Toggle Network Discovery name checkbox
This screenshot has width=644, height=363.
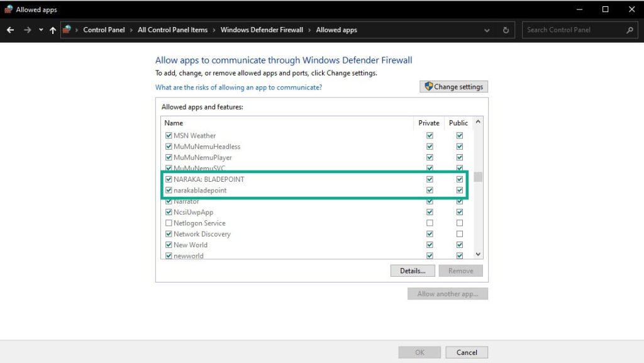pyautogui.click(x=169, y=234)
